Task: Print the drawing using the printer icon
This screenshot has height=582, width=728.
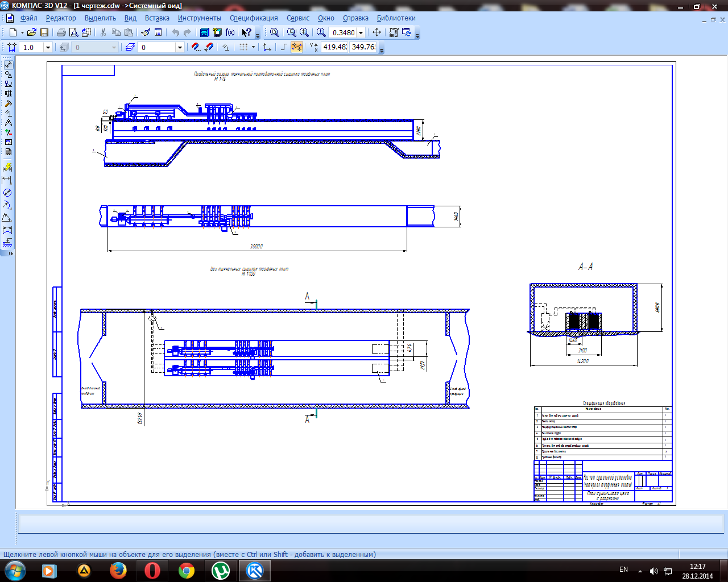Action: tap(61, 32)
